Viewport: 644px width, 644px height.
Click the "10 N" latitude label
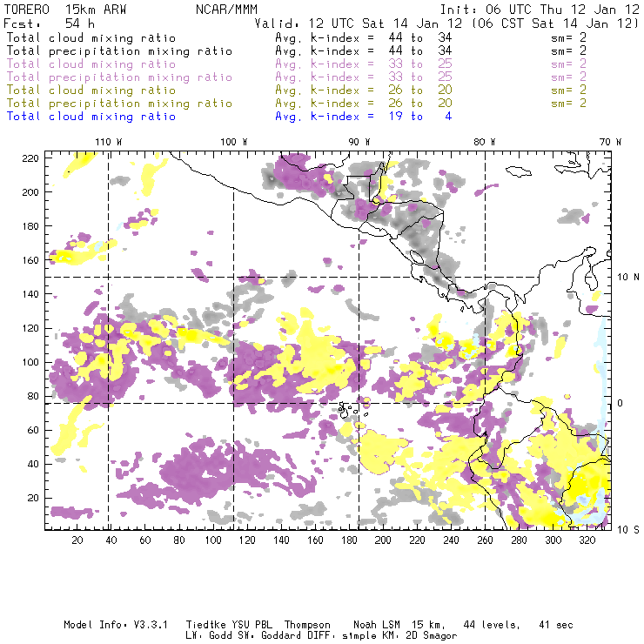tap(628, 278)
